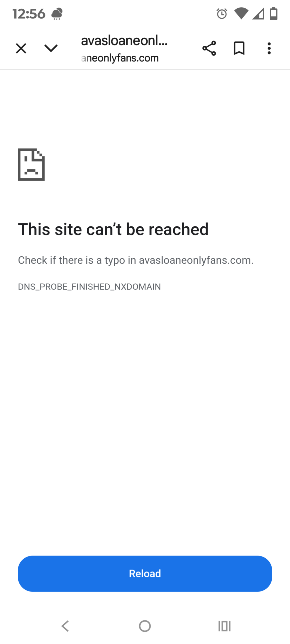The image size is (290, 644).
Task: Tap the cellular signal icon
Action: tap(258, 14)
